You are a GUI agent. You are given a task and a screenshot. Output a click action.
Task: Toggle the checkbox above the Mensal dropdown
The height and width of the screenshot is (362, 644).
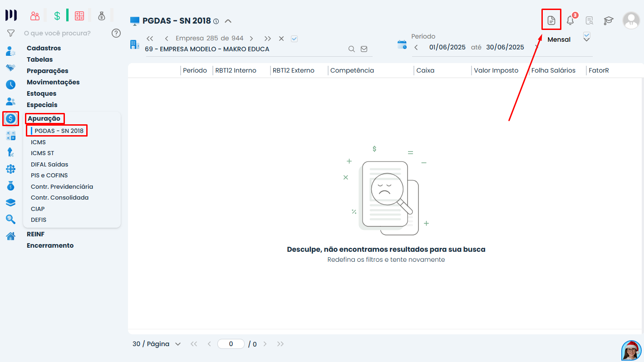tap(586, 35)
